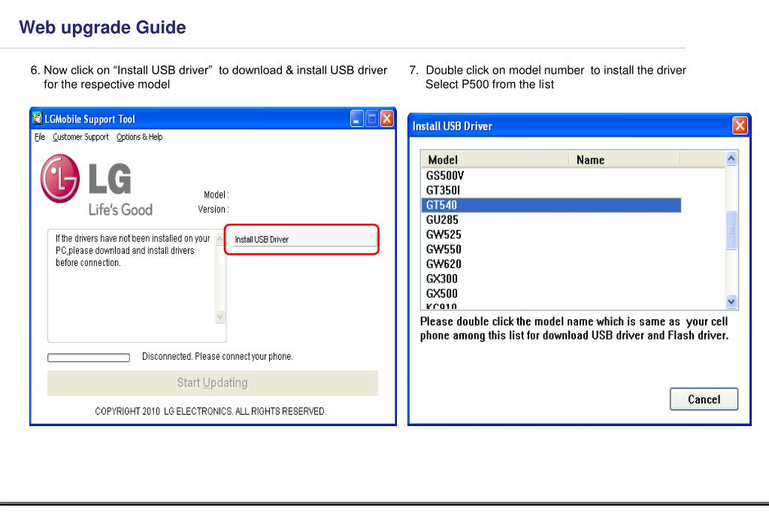769x532 pixels.
Task: Select GU285 in the model list
Action: coord(551,219)
